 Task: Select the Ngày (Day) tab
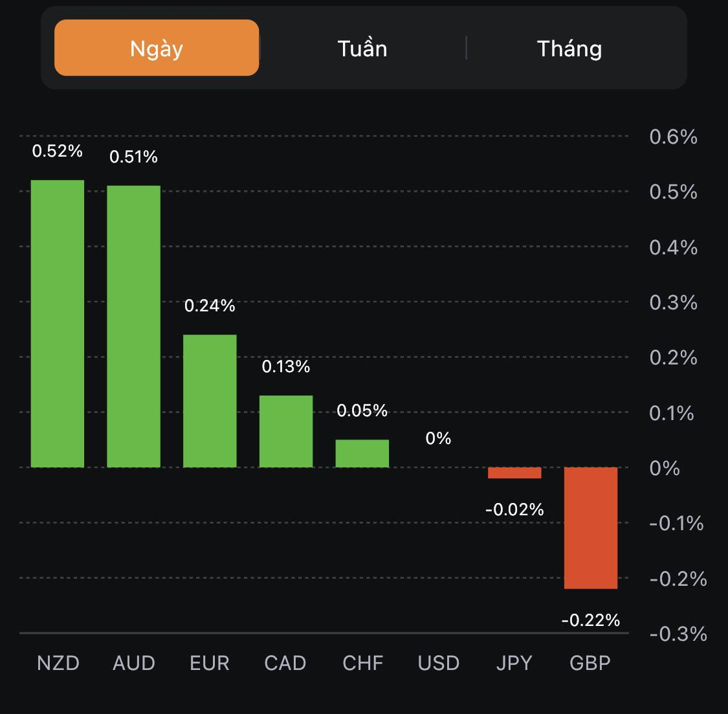[157, 48]
